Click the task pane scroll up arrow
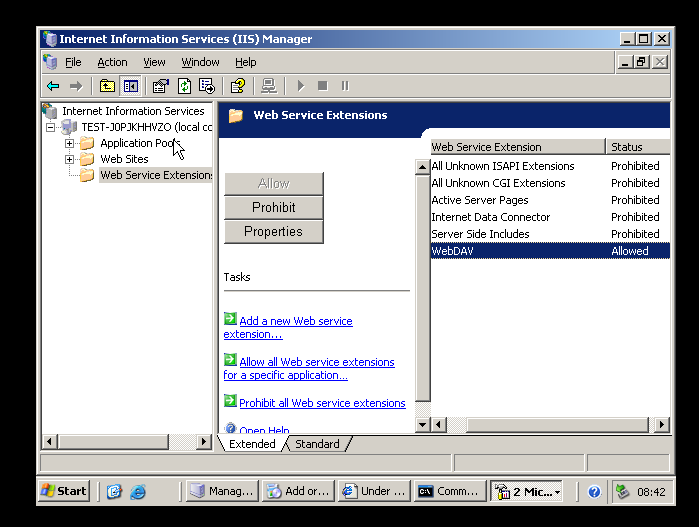This screenshot has width=699, height=527. pyautogui.click(x=422, y=167)
